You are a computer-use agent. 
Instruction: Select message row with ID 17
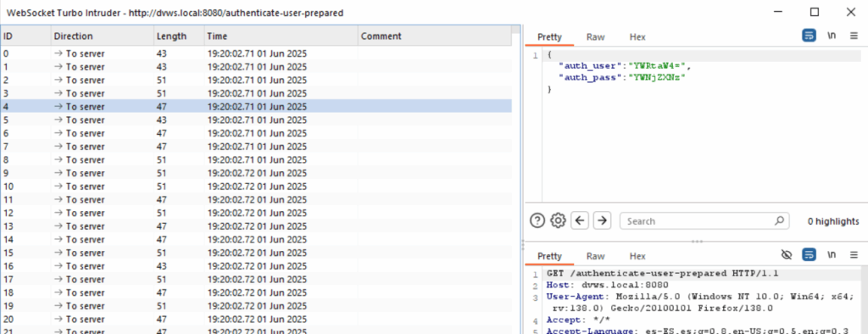click(x=256, y=279)
